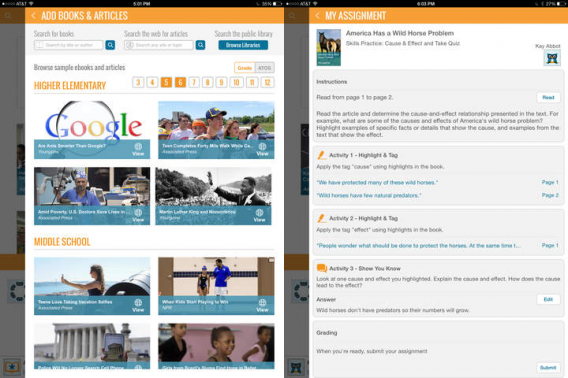Screen dimensions: 568x378
Task: View the Vacation Selfies article
Action: pos(138,305)
